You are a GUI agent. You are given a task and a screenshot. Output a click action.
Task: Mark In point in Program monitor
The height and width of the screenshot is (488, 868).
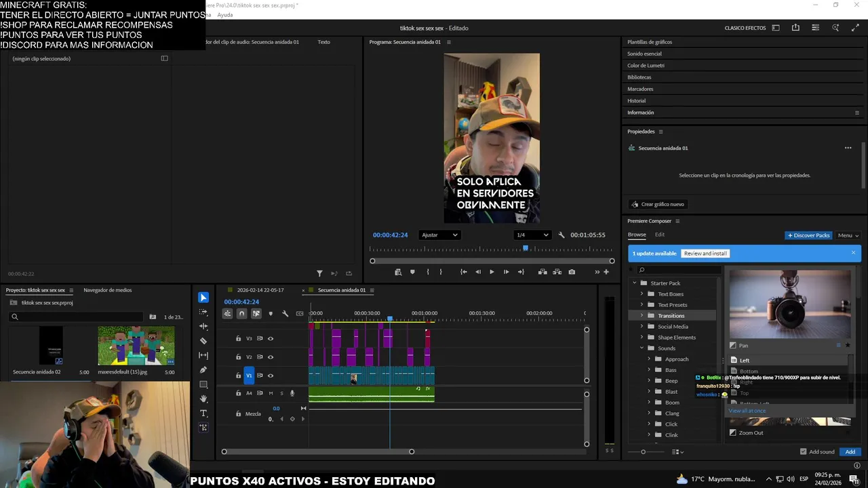[x=427, y=272]
